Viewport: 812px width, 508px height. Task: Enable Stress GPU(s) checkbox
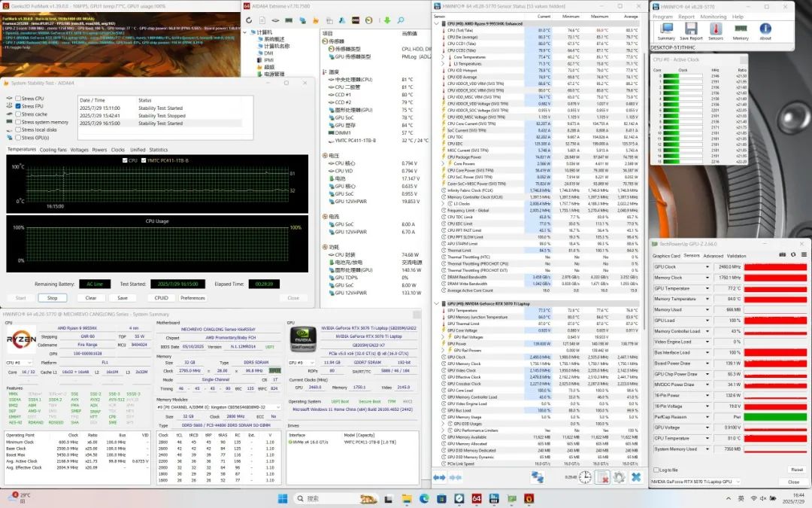click(18, 138)
